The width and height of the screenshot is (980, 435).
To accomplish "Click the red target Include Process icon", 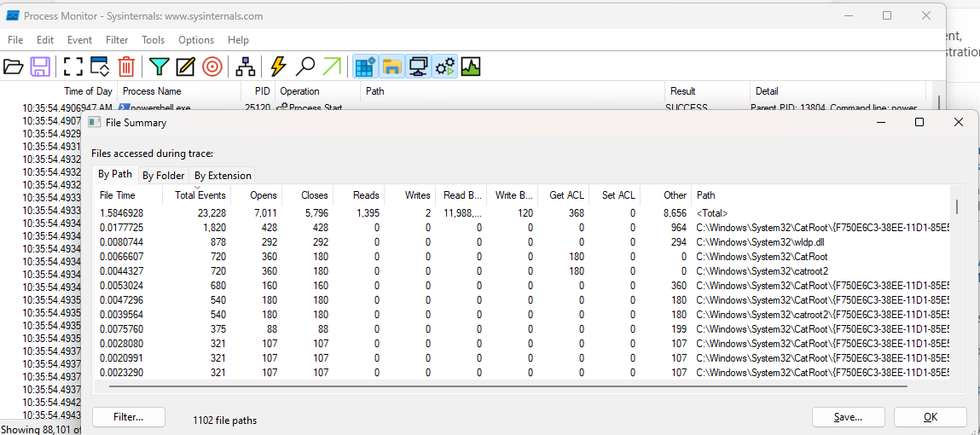I will click(x=212, y=67).
